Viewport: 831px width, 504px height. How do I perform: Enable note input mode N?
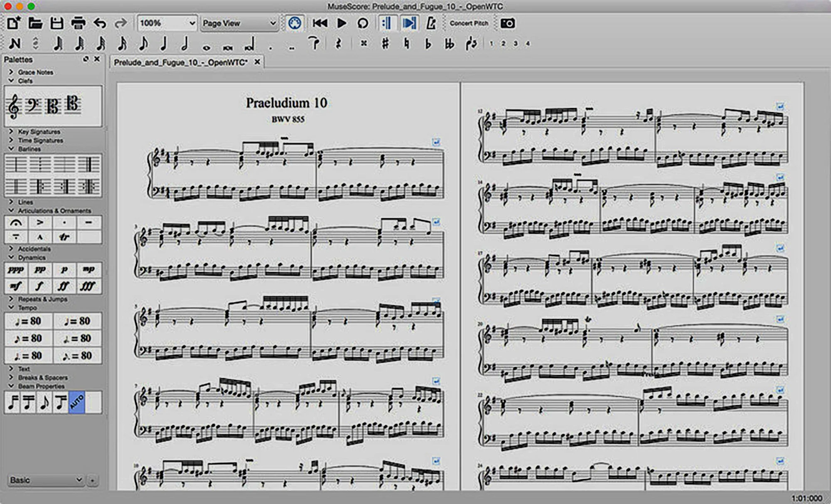[x=15, y=43]
